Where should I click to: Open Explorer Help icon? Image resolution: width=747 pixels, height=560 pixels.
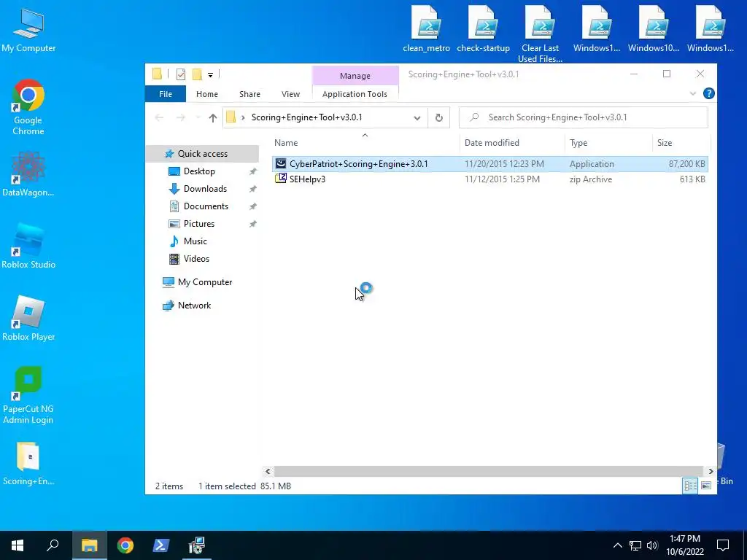pos(708,94)
